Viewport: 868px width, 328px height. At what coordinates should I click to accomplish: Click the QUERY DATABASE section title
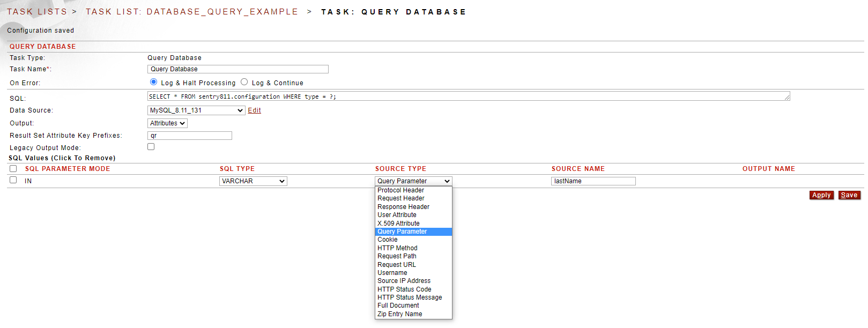[43, 47]
